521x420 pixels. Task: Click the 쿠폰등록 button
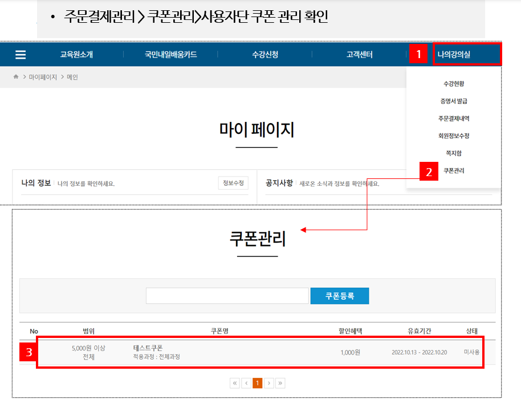(x=339, y=296)
